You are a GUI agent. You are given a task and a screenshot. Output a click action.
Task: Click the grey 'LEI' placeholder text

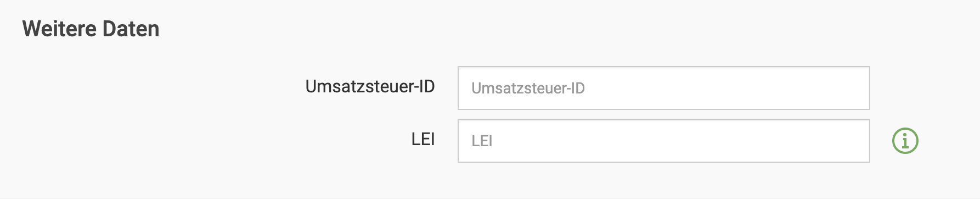[x=482, y=141]
